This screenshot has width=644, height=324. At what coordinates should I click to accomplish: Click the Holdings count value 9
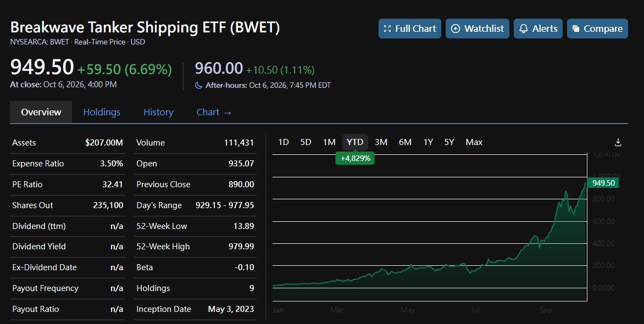coord(252,288)
